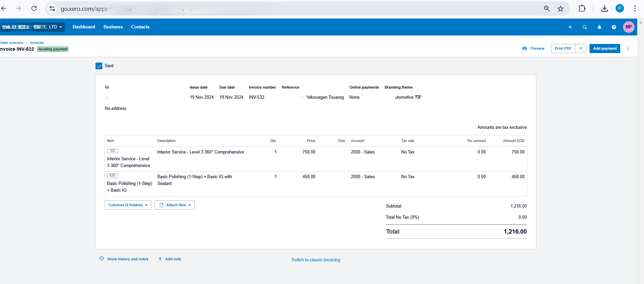
Task: Reload the page
Action: (34, 8)
